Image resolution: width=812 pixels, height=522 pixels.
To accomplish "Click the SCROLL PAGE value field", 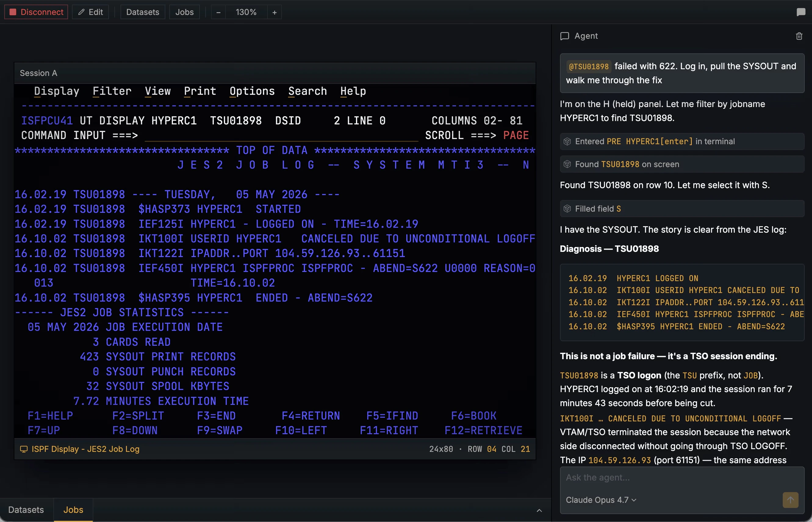I will pyautogui.click(x=516, y=135).
